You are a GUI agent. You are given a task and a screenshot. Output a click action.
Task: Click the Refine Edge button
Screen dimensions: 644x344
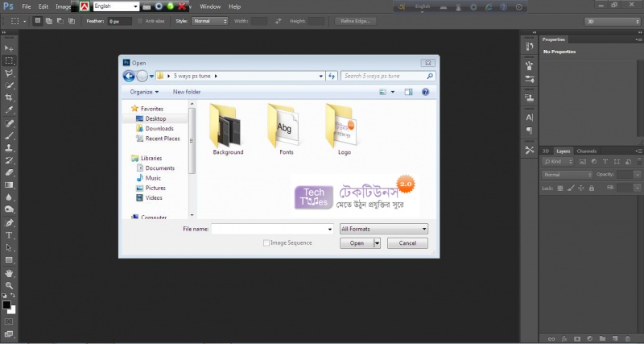click(356, 21)
